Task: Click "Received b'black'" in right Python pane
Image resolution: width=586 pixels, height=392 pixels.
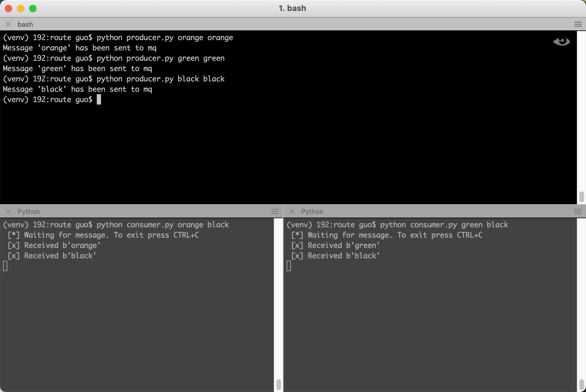Action: [x=336, y=256]
